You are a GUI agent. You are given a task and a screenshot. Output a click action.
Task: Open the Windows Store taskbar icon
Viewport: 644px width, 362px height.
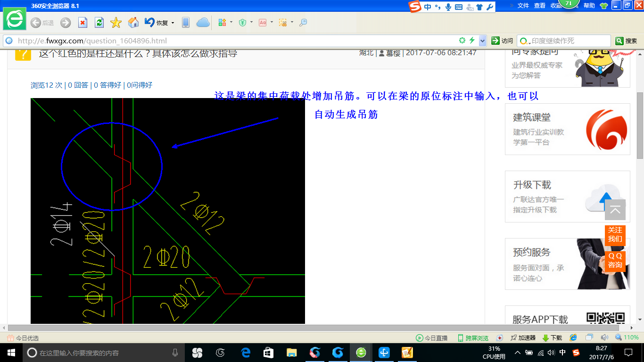tap(269, 353)
